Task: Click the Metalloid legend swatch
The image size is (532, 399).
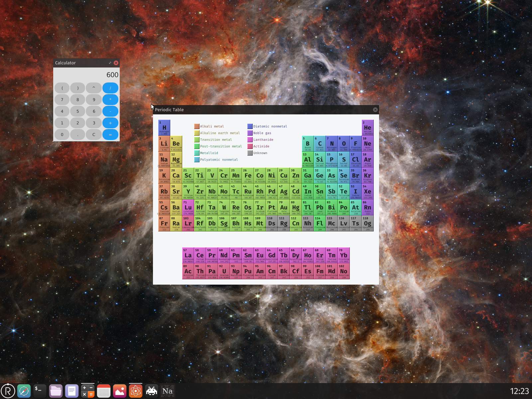Action: point(197,153)
